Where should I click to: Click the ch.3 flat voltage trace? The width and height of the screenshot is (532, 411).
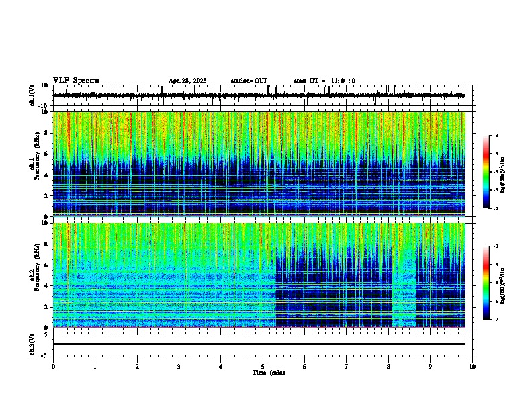click(x=259, y=344)
